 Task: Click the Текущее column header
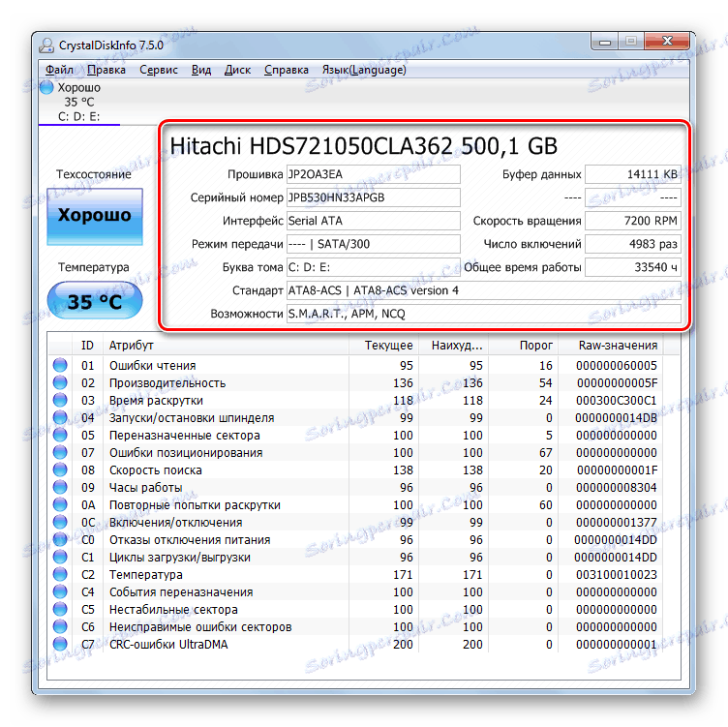[x=384, y=345]
